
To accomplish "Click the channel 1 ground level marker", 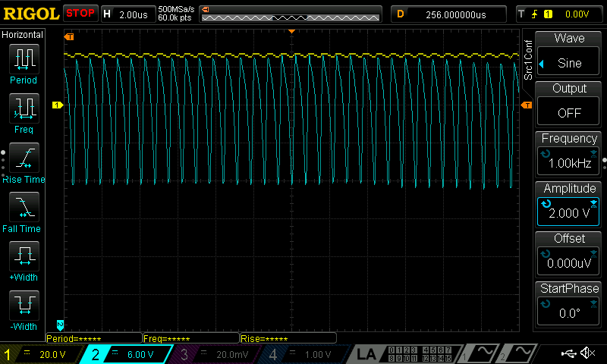I will click(x=58, y=105).
